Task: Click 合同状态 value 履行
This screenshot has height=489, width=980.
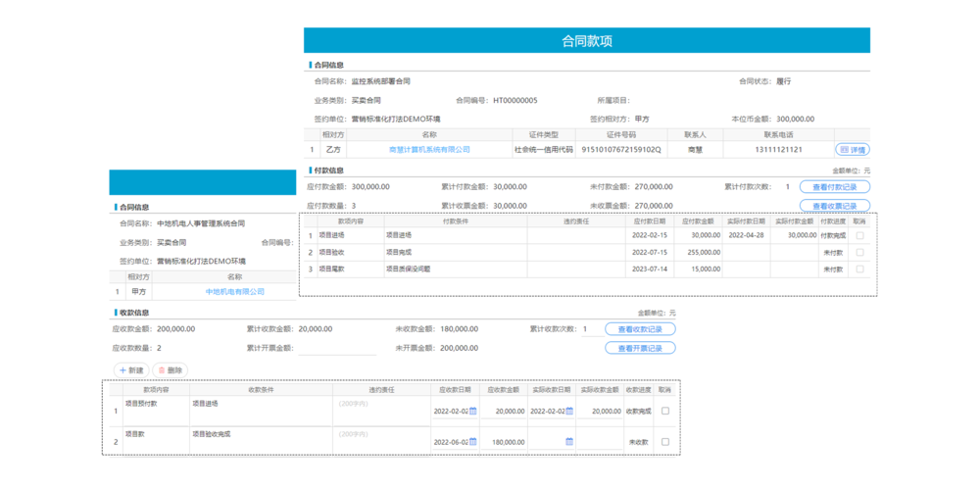Action: (784, 81)
